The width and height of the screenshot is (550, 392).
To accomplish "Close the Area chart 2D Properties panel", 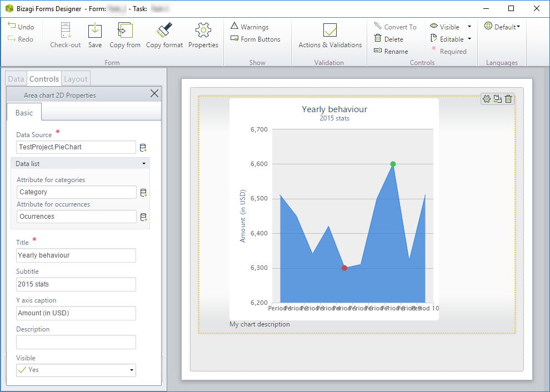I will [x=154, y=94].
